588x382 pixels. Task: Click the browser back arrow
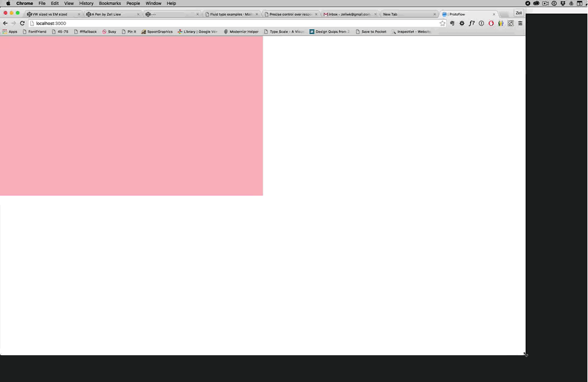tap(5, 23)
